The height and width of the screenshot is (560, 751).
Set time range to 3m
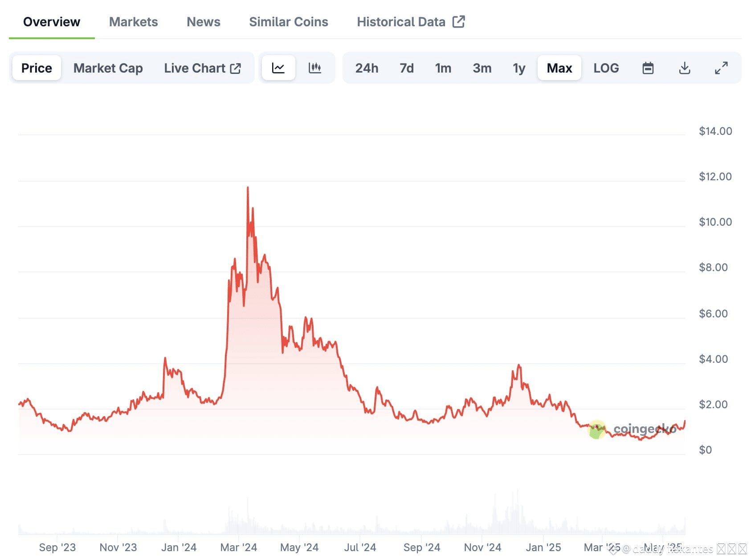click(482, 68)
